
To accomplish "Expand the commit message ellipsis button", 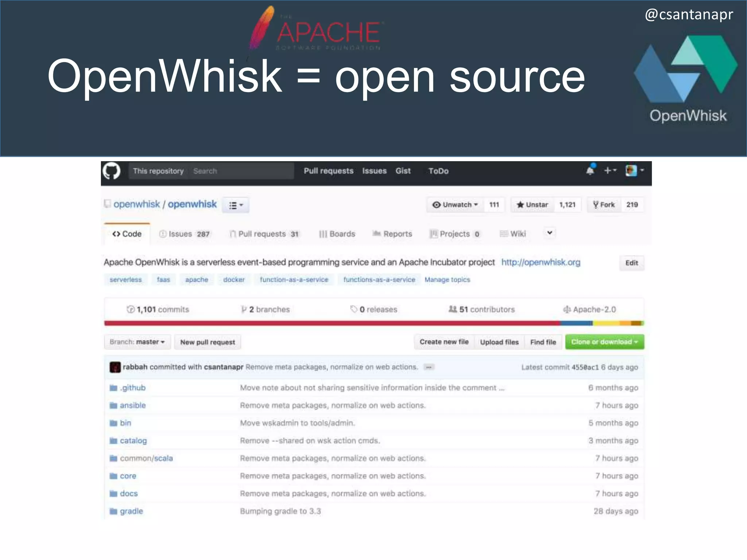I will coord(429,367).
